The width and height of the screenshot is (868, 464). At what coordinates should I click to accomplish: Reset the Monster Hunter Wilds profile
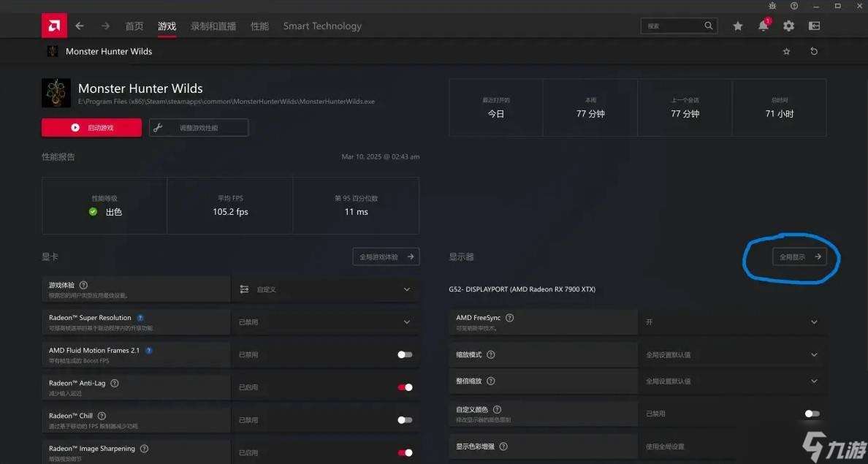814,51
